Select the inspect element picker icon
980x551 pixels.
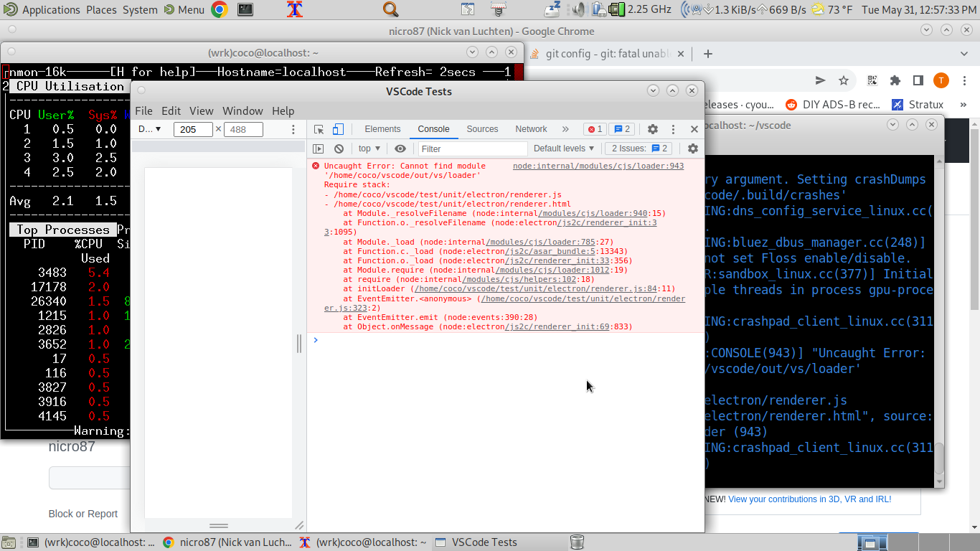coord(319,129)
